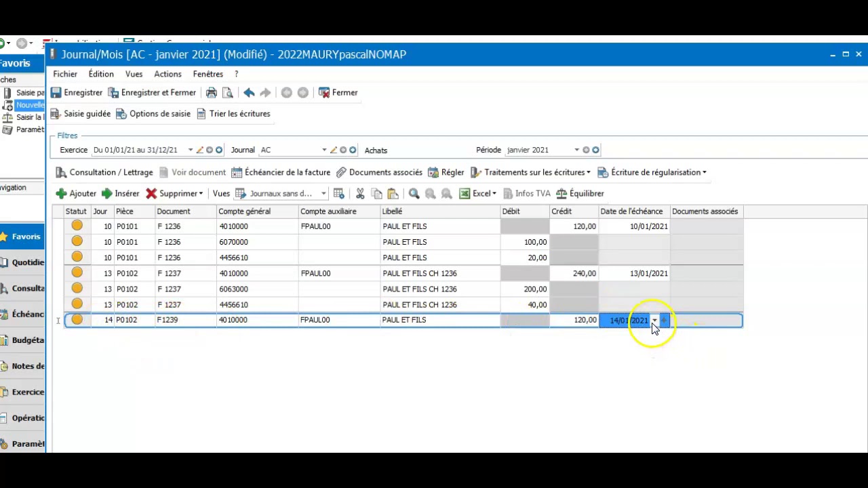Image resolution: width=868 pixels, height=488 pixels.
Task: Click the pencil edit icon next to Journal
Action: tap(334, 150)
